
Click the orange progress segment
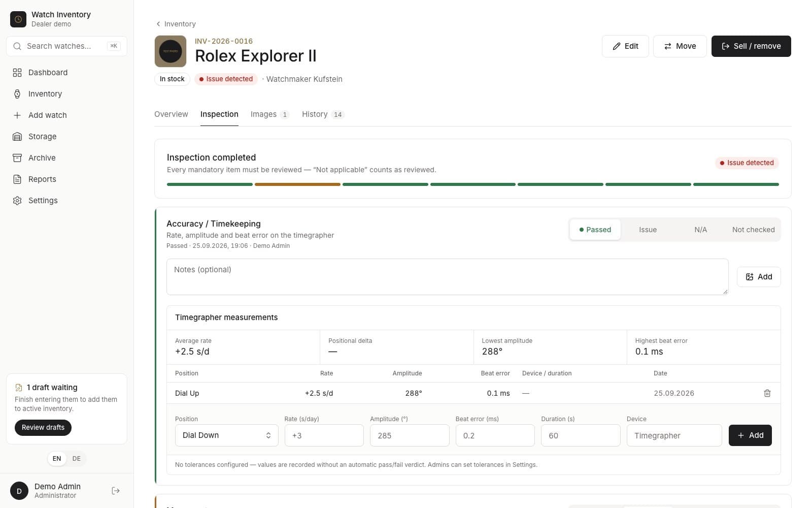click(x=297, y=184)
